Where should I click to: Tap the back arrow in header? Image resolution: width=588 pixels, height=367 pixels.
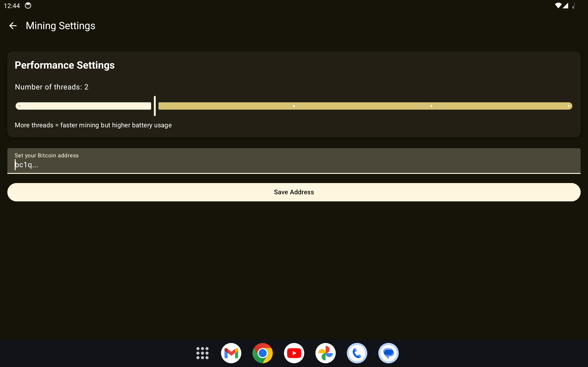13,26
